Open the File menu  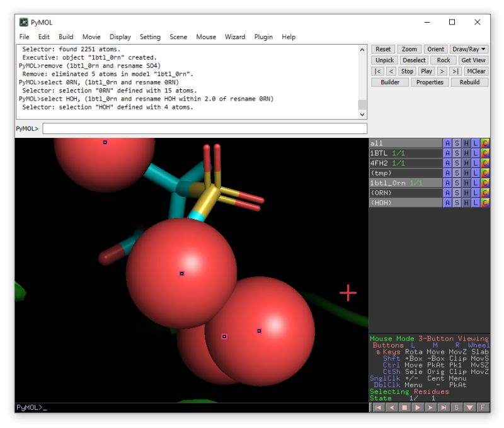click(24, 37)
